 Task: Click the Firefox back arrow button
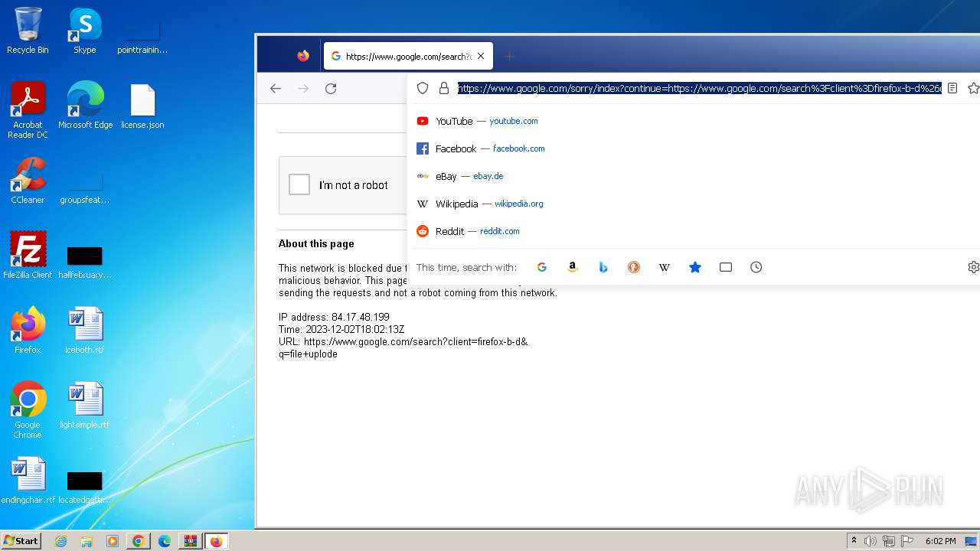pos(276,89)
